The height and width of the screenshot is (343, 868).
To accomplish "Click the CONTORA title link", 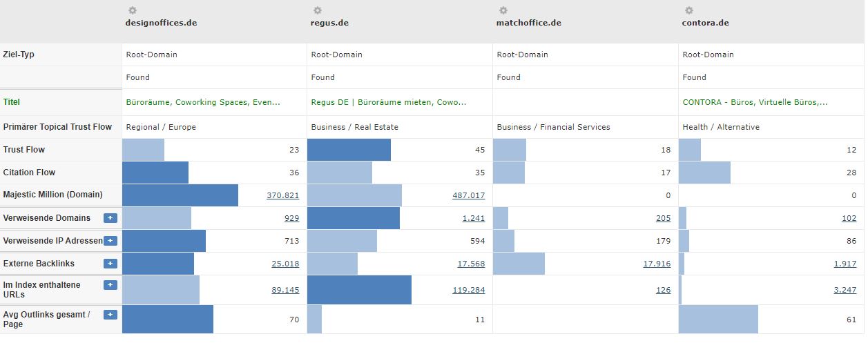I will (x=755, y=102).
